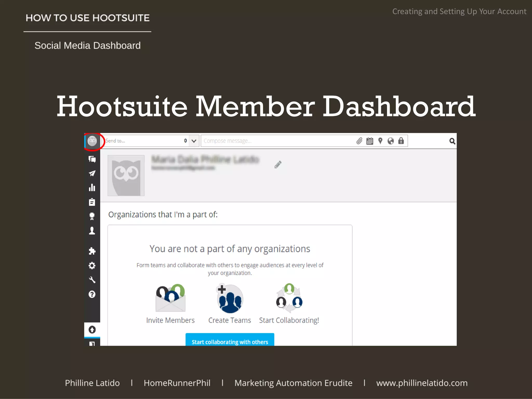Expand the Send to dropdown arrow

tap(194, 141)
